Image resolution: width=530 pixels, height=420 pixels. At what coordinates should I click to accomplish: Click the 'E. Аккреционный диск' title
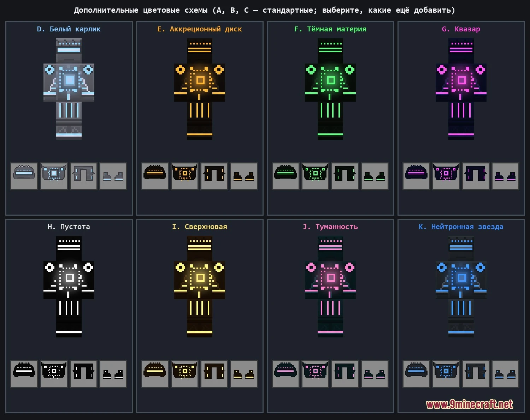coord(200,29)
